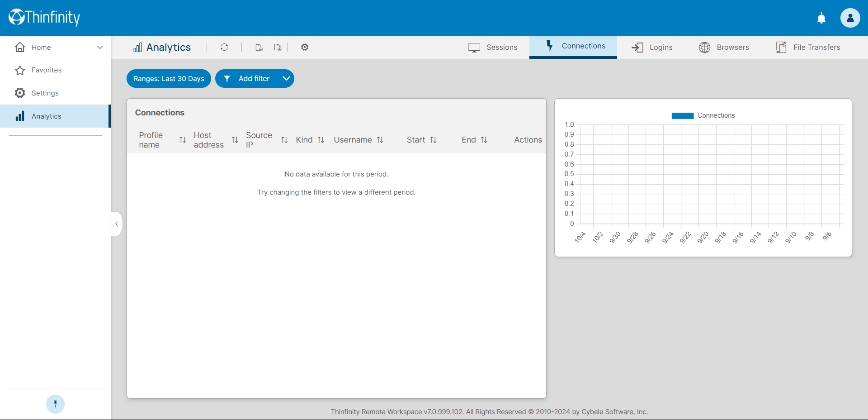Collapse the sidebar with arrow handle
The width and height of the screenshot is (868, 420).
[x=117, y=224]
